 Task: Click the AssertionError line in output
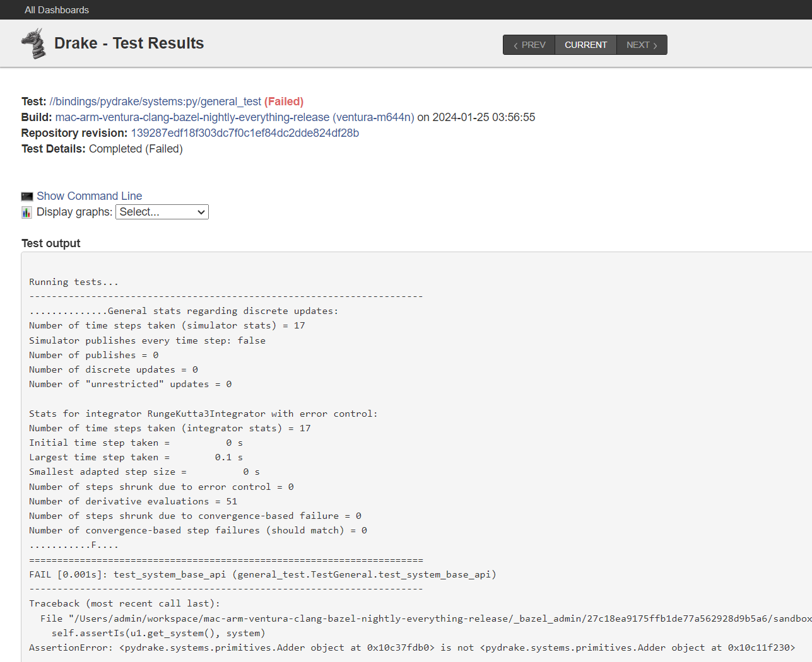tap(411, 647)
